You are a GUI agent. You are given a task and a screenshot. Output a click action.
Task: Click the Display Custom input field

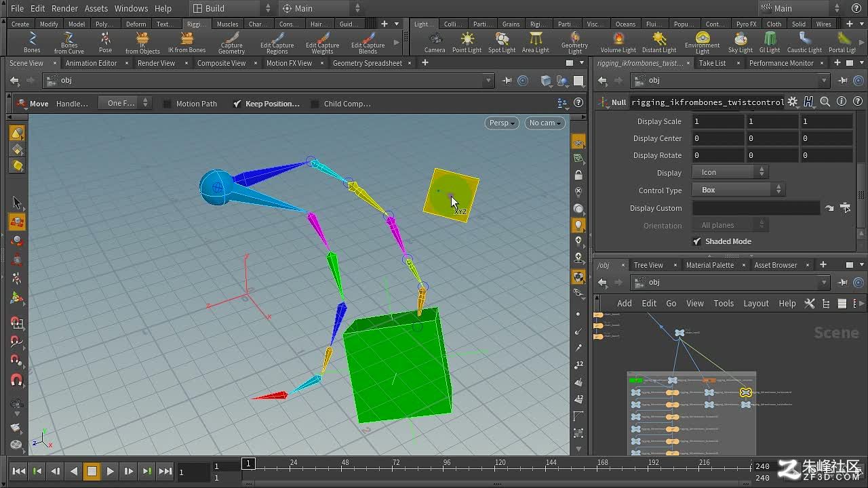[x=756, y=208]
